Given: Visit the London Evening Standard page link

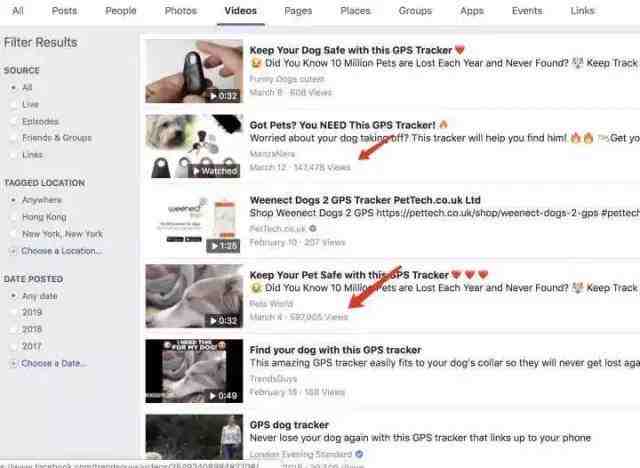Looking at the screenshot, I should (x=301, y=454).
